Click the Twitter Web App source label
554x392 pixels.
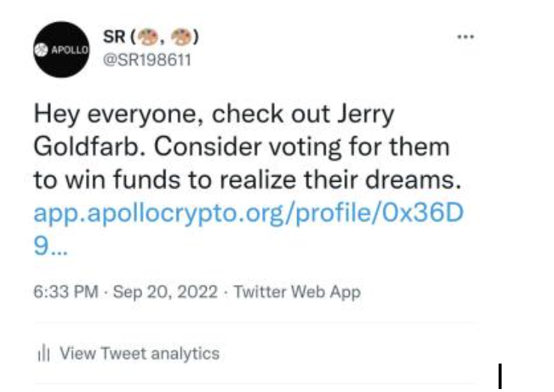pyautogui.click(x=297, y=293)
